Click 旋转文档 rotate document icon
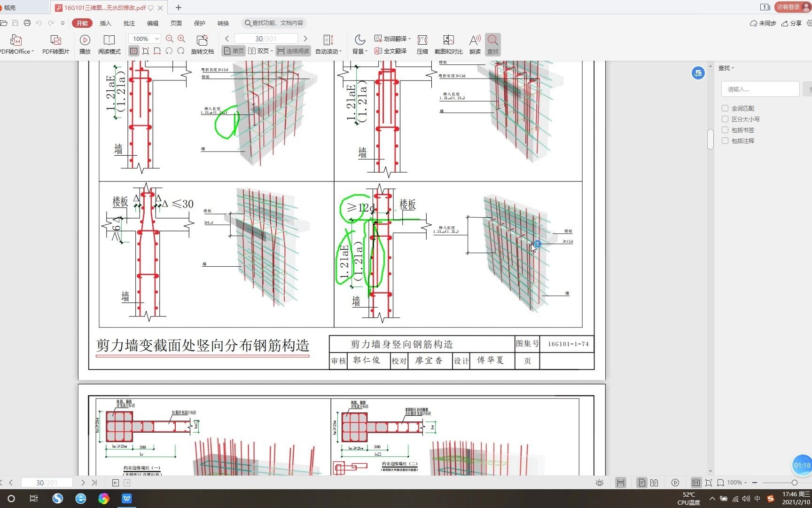 (x=203, y=44)
